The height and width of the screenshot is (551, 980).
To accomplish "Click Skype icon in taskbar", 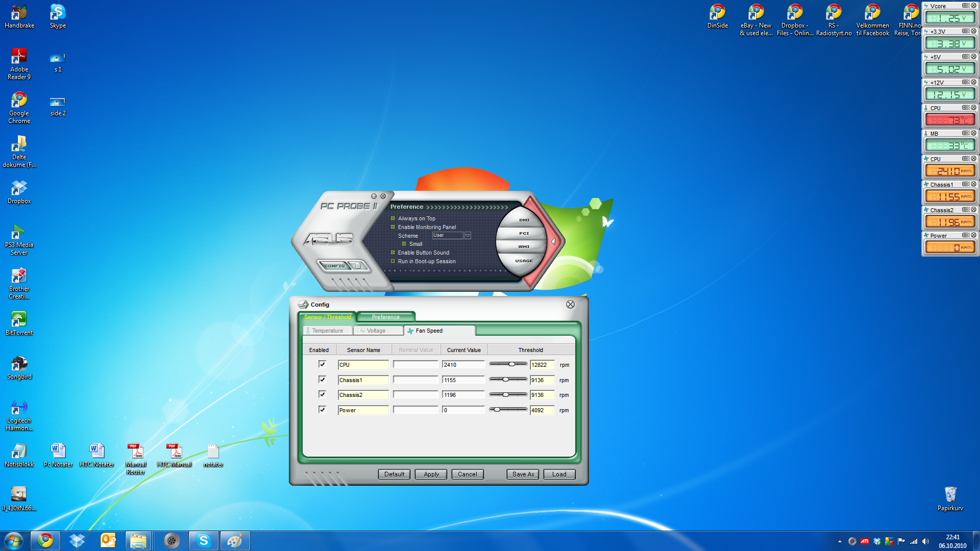I will pyautogui.click(x=204, y=541).
